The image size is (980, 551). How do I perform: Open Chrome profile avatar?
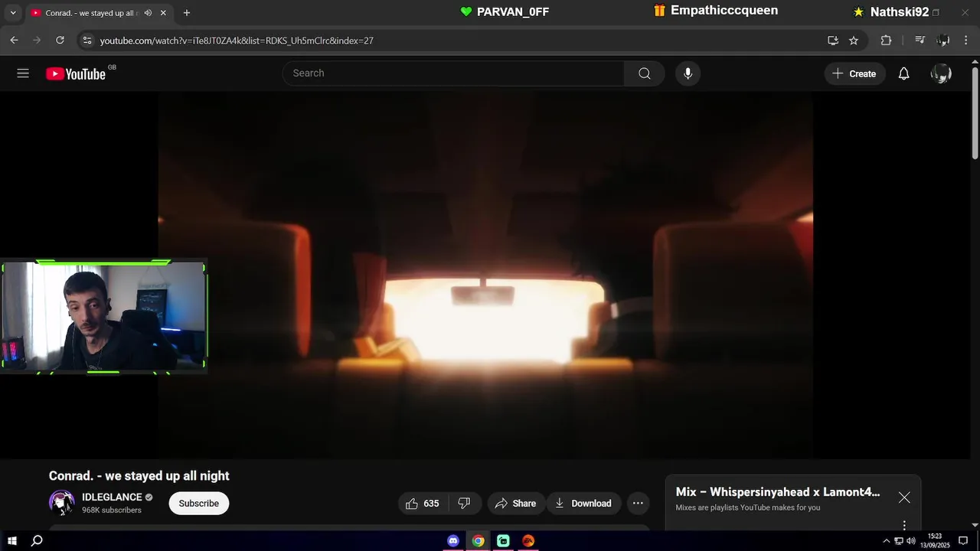click(943, 41)
